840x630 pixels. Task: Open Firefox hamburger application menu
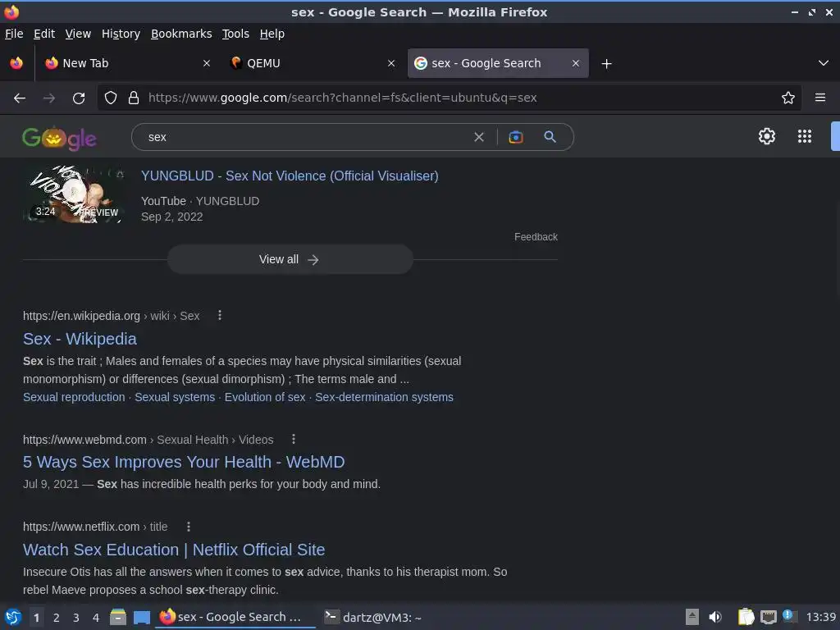coord(820,98)
